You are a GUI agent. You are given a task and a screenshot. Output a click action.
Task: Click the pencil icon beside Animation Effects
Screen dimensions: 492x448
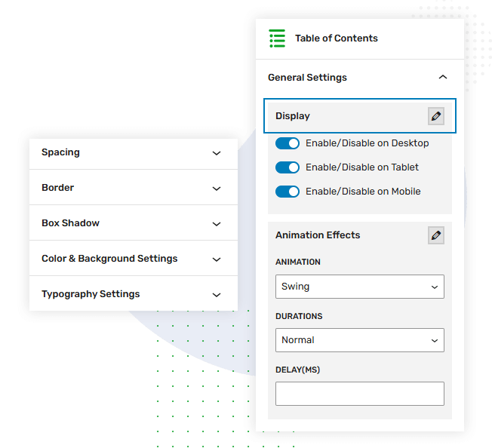(x=435, y=235)
